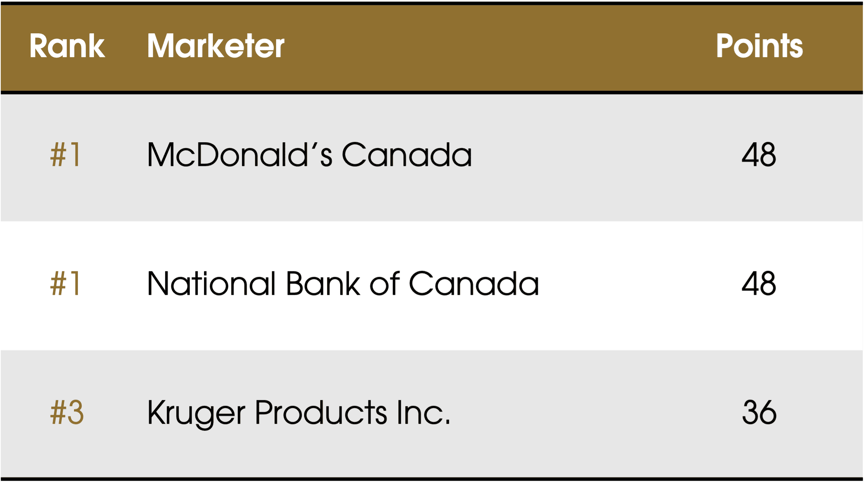Click the word Products in the Kruger row
The image size is (868, 483).
pyautogui.click(x=321, y=413)
